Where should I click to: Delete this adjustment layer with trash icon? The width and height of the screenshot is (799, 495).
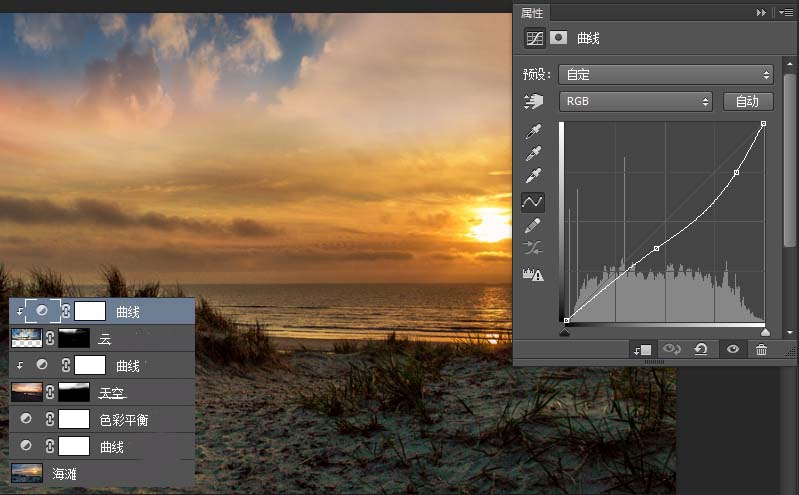[x=761, y=349]
